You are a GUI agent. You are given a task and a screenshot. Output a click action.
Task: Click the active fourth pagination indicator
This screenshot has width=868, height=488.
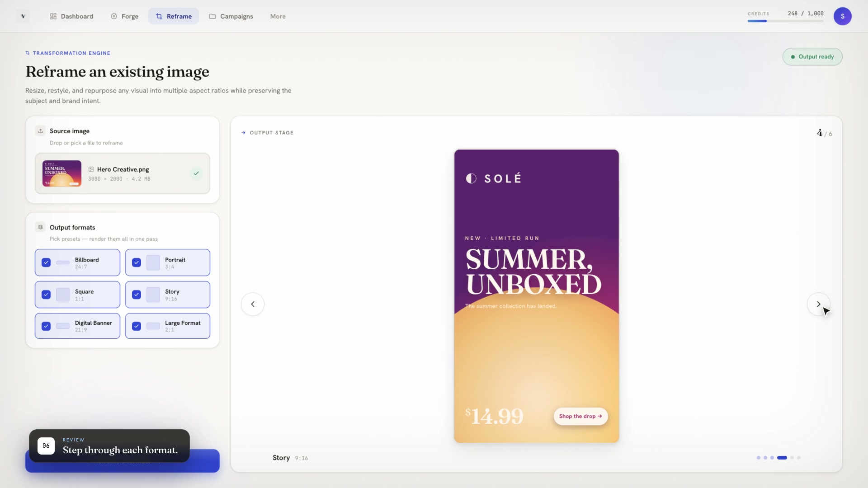(782, 458)
